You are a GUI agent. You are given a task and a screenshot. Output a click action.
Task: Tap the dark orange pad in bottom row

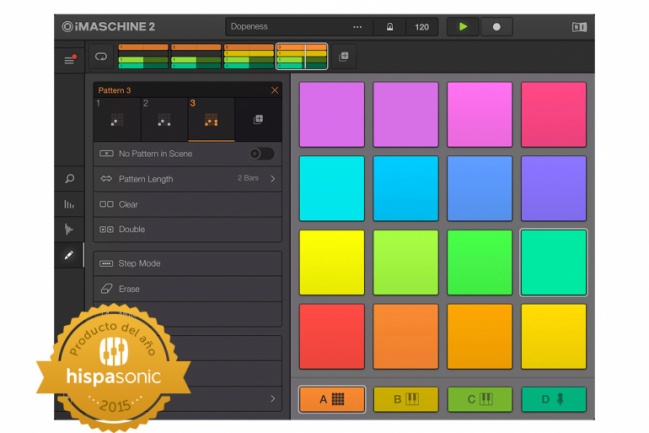coord(406,337)
